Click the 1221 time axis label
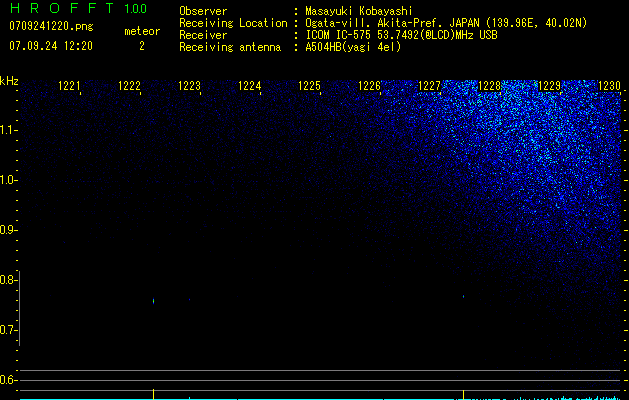Viewport: 629px width, 400px height. pos(69,85)
